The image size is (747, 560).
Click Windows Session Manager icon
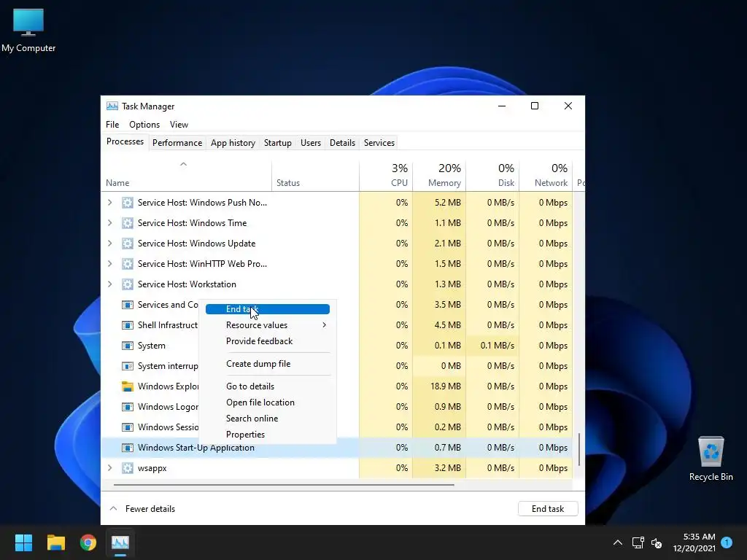tap(127, 427)
